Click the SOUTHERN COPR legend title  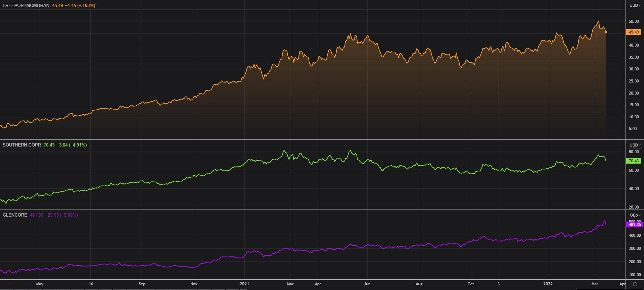[x=22, y=145]
